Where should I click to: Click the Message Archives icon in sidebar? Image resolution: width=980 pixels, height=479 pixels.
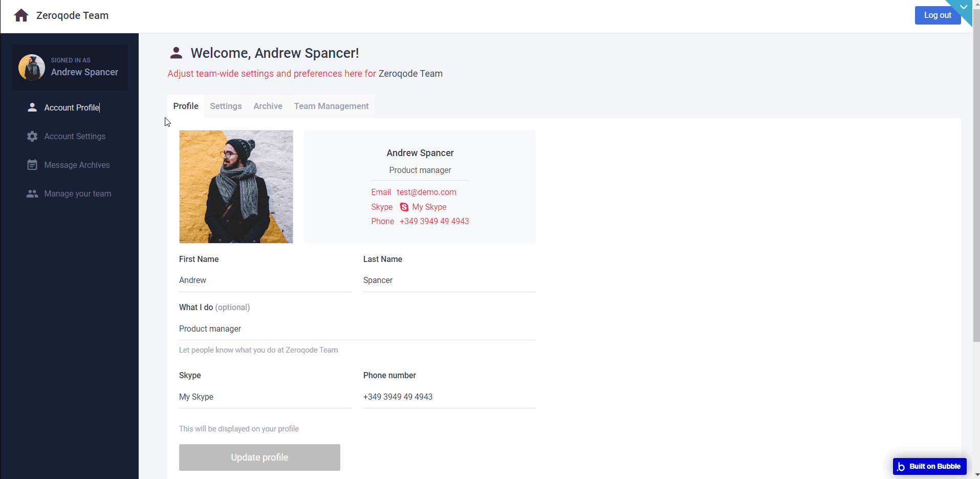coord(32,165)
